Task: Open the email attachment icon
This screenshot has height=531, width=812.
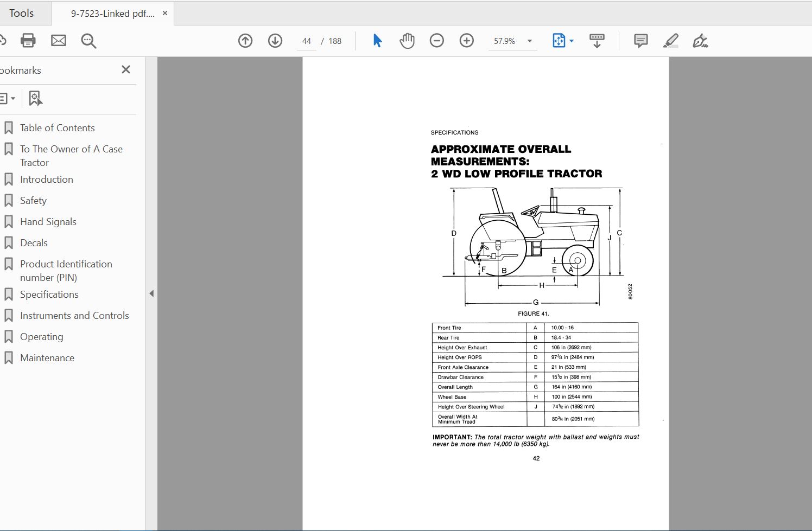Action: (58, 40)
